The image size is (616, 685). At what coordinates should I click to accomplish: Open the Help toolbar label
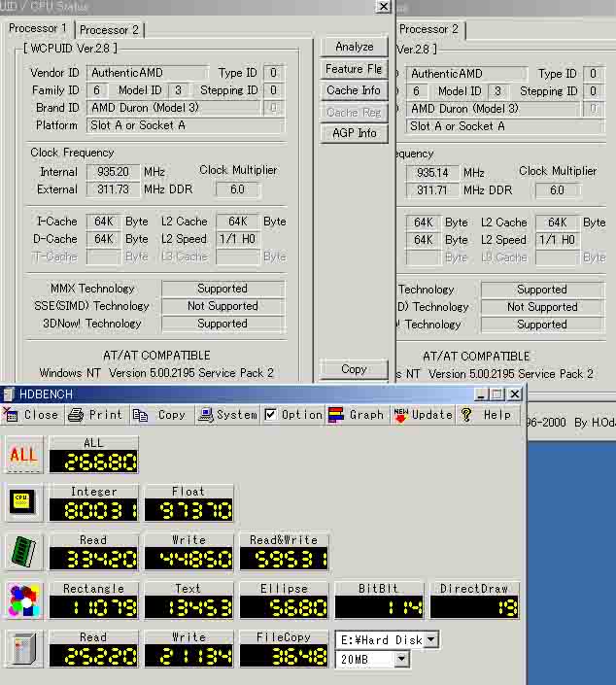(x=497, y=415)
